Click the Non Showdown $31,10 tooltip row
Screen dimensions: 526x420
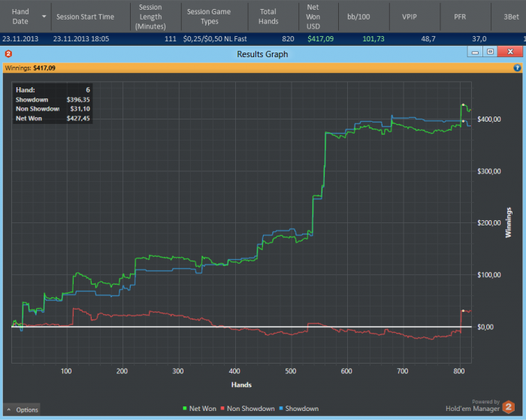[x=53, y=109]
